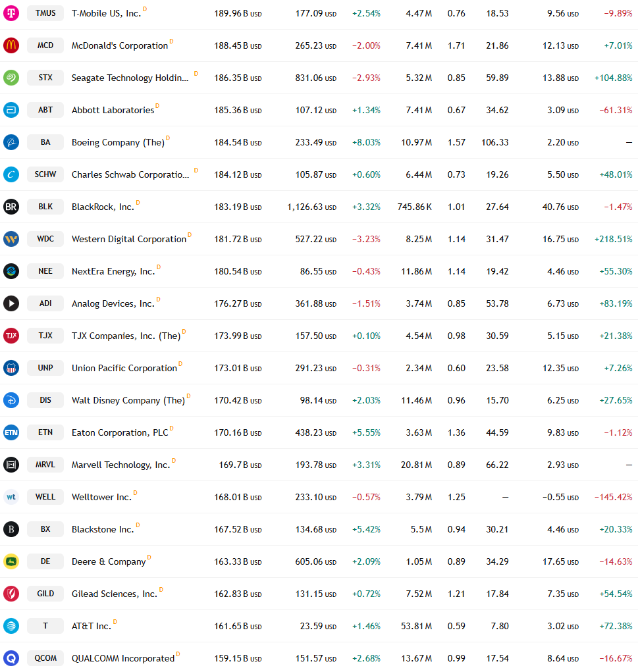The width and height of the screenshot is (638, 672).
Task: Select the STX ticker badge
Action: [45, 78]
